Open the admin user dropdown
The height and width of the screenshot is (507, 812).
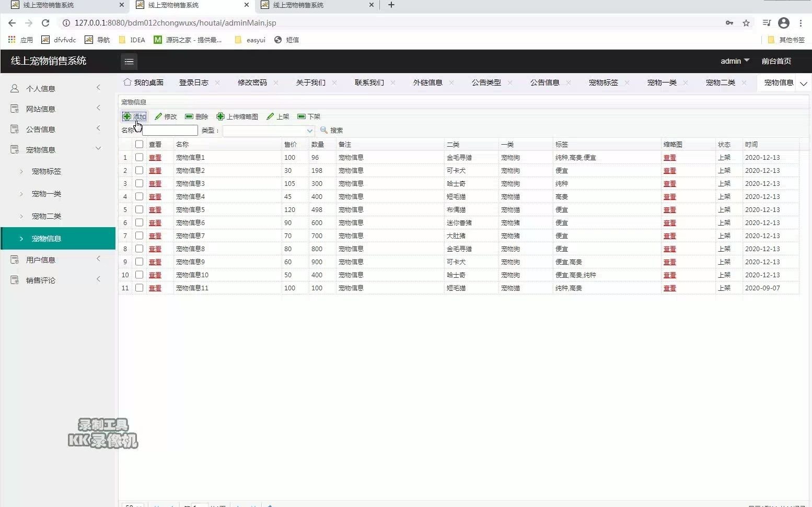point(735,61)
